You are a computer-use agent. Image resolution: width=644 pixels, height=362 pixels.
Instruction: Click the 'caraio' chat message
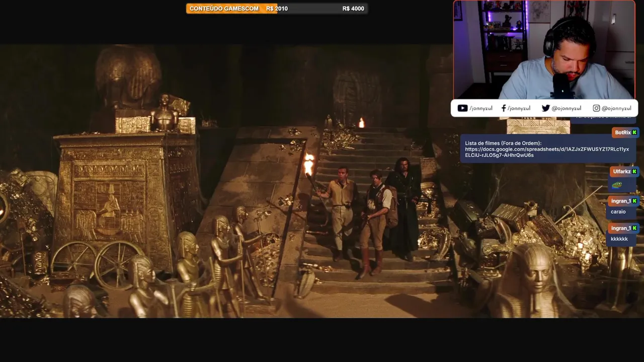pyautogui.click(x=618, y=212)
